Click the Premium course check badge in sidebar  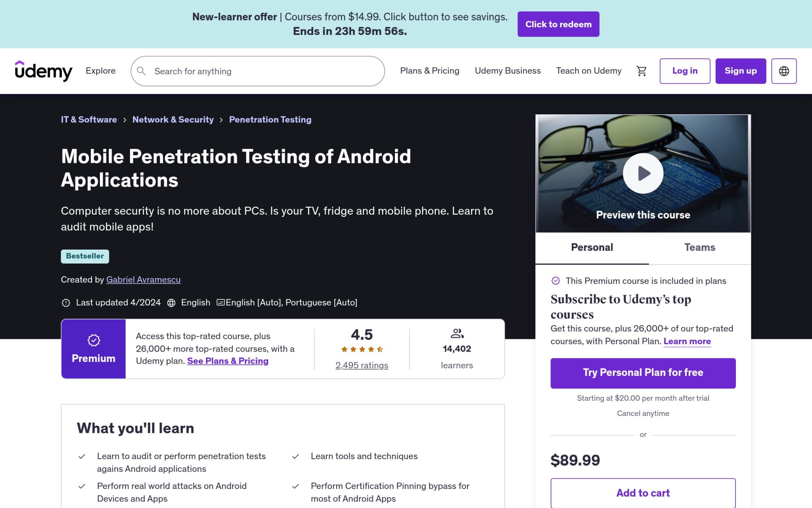click(x=556, y=281)
